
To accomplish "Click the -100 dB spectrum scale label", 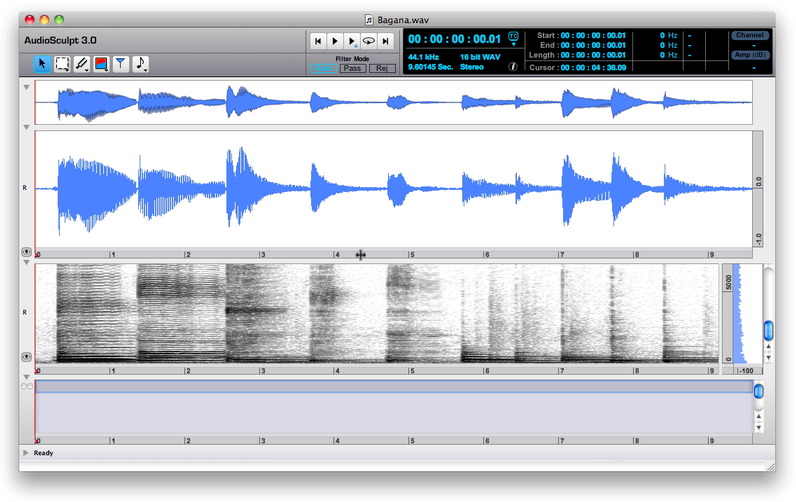I will (746, 371).
